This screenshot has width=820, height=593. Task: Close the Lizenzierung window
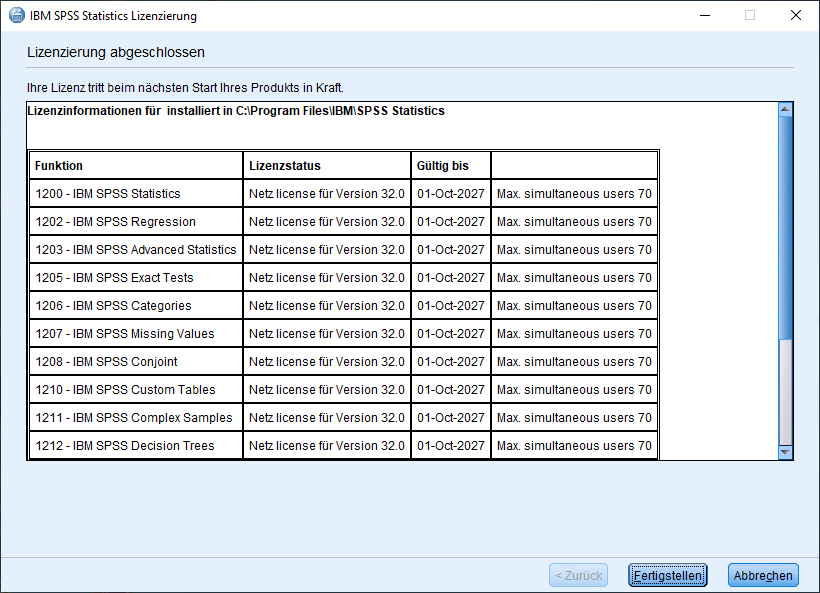[795, 15]
